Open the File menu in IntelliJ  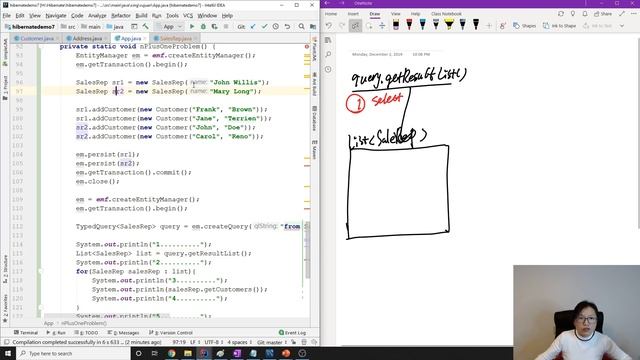tap(7, 16)
